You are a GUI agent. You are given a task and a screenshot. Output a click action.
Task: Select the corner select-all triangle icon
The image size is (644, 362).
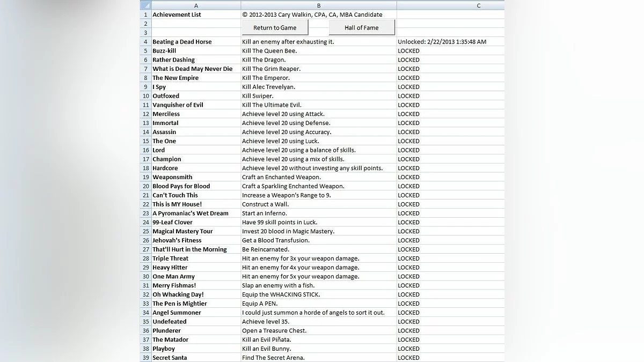coord(145,5)
